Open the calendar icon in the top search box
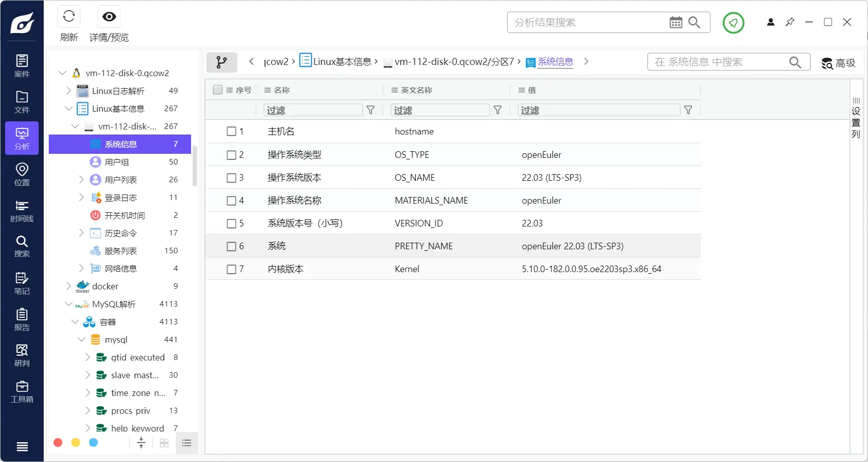 [x=676, y=22]
